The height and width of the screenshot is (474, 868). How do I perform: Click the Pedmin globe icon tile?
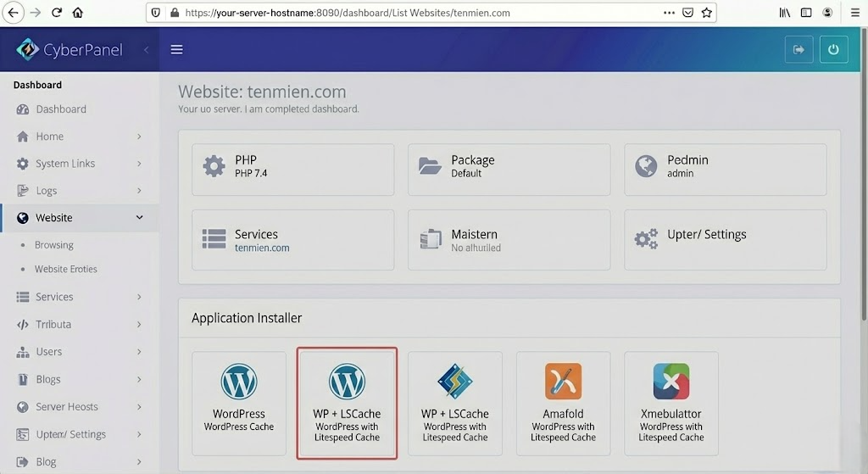coord(647,166)
